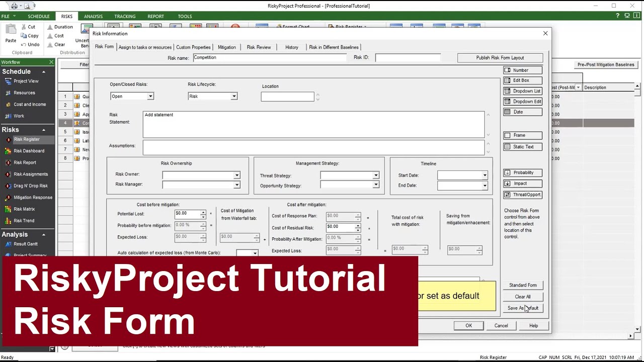Open the ANALYSIS ribbon tab
644x362 pixels.
(93, 17)
